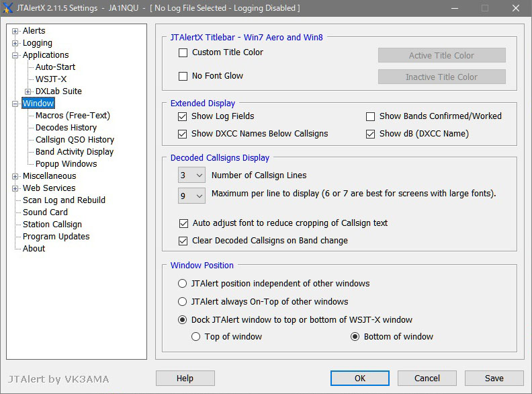Open the Number of Callsign Lines dropdown
This screenshot has width=532, height=394.
191,175
